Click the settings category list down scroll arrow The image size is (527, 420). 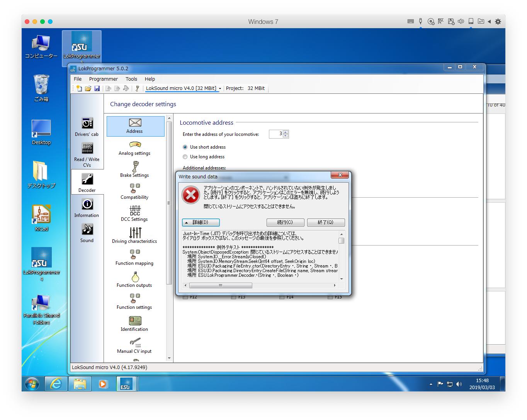(x=169, y=358)
